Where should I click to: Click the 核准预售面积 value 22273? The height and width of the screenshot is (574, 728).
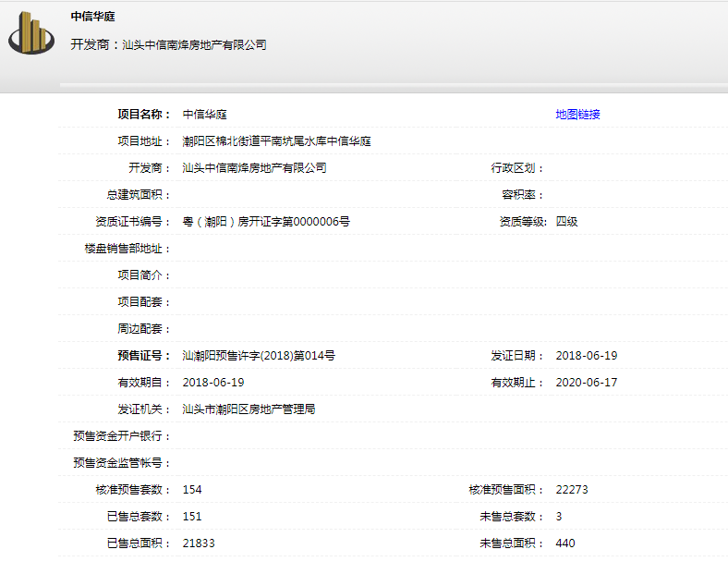572,490
